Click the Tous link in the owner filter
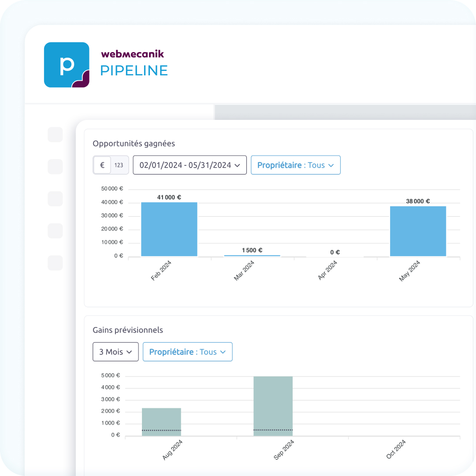Screen dimensions: 476x476 [316, 165]
